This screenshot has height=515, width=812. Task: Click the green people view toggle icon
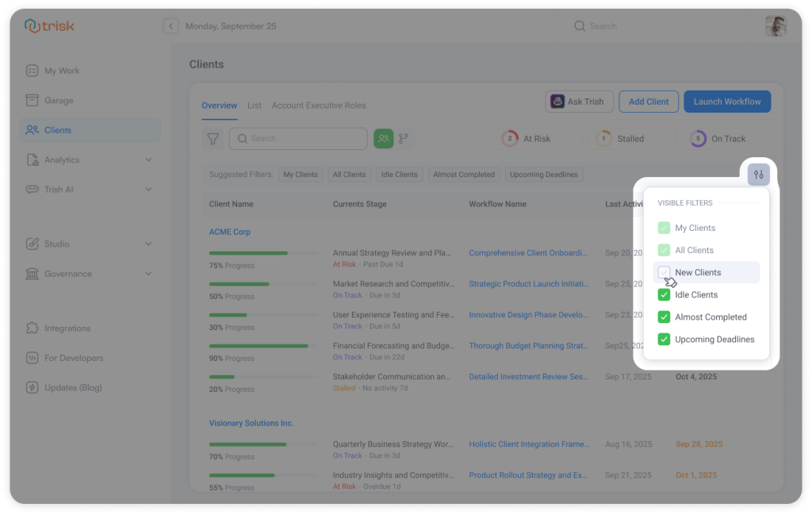tap(383, 138)
